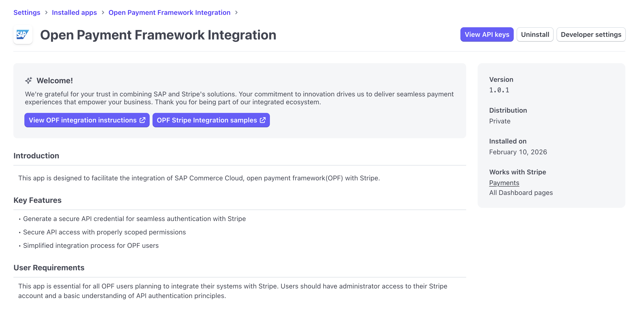Click the Introduction section heading
Screen dimensions: 644x310
pos(36,156)
